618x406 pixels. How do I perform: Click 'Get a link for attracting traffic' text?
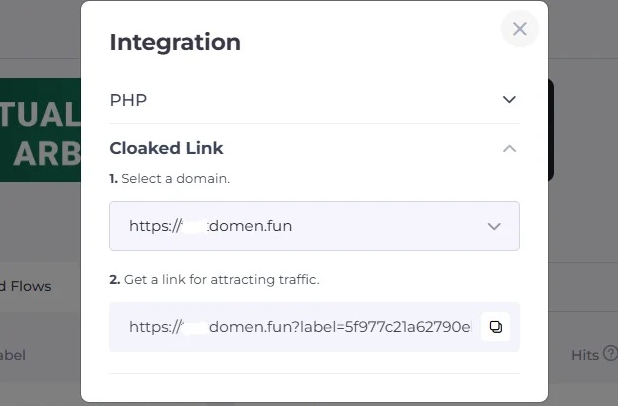click(221, 280)
